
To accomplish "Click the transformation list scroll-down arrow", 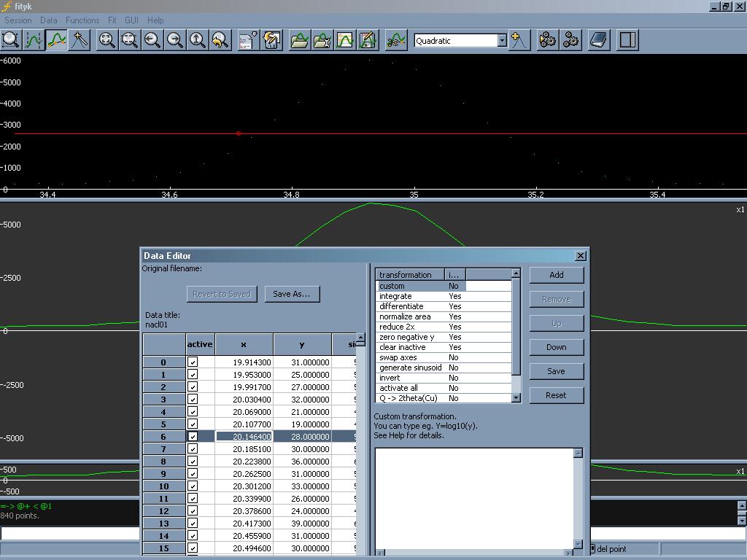I will [x=516, y=398].
